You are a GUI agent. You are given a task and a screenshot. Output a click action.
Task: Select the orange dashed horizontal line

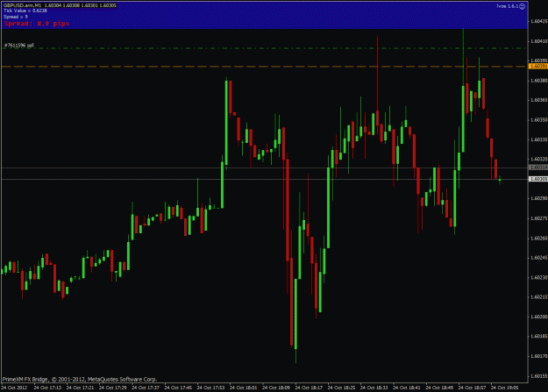[264, 67]
